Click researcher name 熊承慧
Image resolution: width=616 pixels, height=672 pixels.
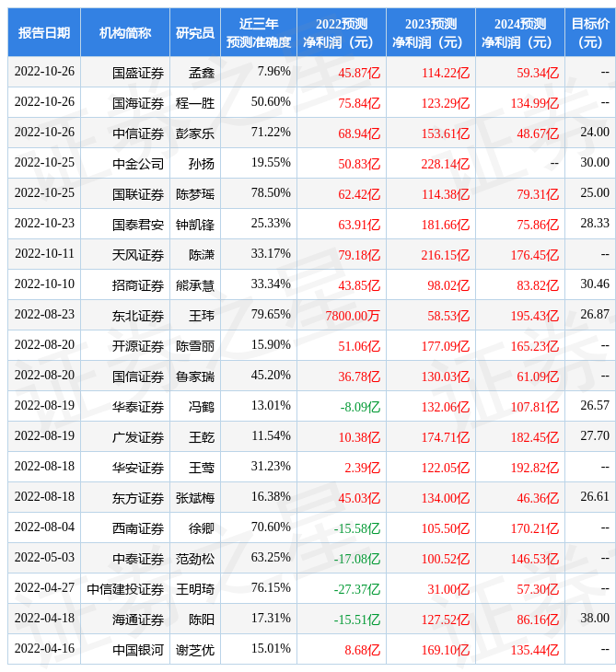195,285
